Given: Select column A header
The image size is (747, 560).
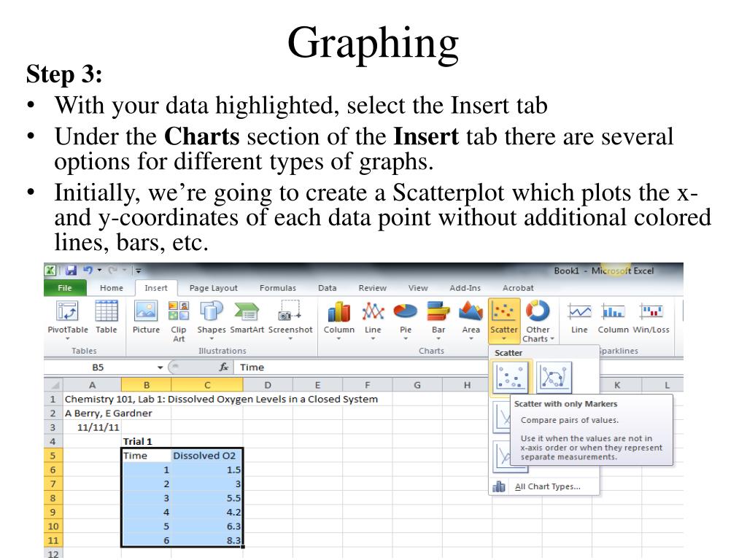Looking at the screenshot, I should coord(92,385).
